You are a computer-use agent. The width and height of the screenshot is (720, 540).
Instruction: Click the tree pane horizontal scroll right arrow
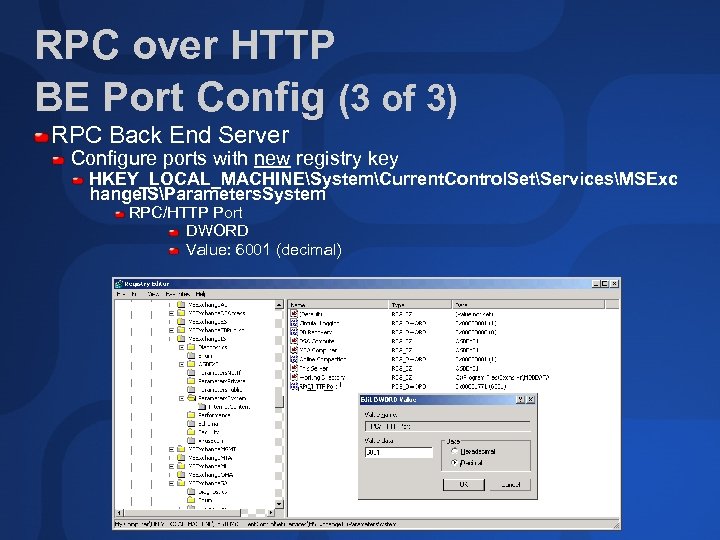(271, 512)
